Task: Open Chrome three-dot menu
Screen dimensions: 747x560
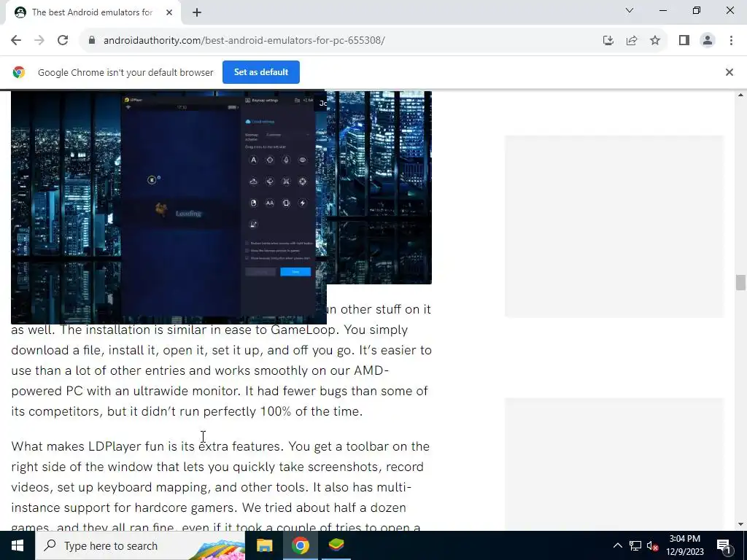Action: point(731,41)
